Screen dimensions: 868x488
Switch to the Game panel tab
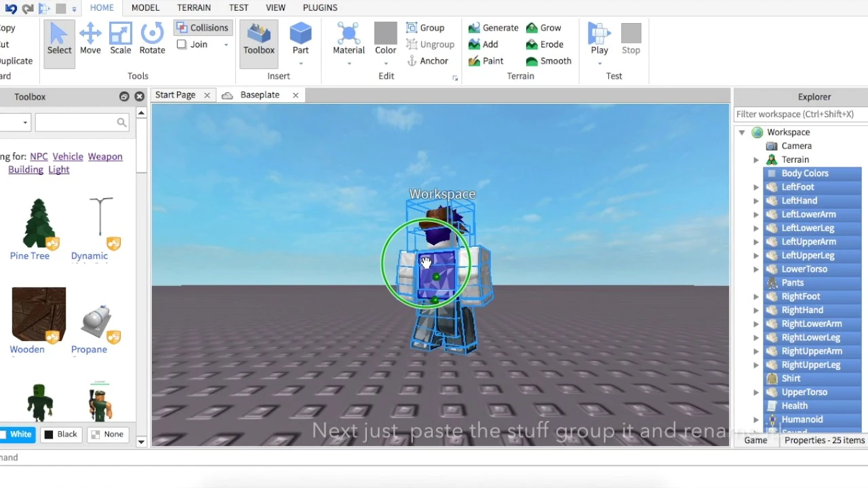point(755,441)
